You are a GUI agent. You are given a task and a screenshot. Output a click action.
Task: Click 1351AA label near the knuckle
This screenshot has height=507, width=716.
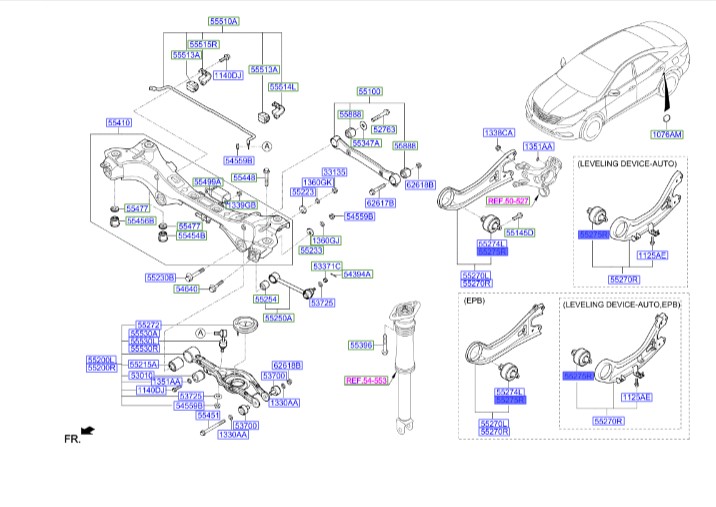[x=538, y=146]
